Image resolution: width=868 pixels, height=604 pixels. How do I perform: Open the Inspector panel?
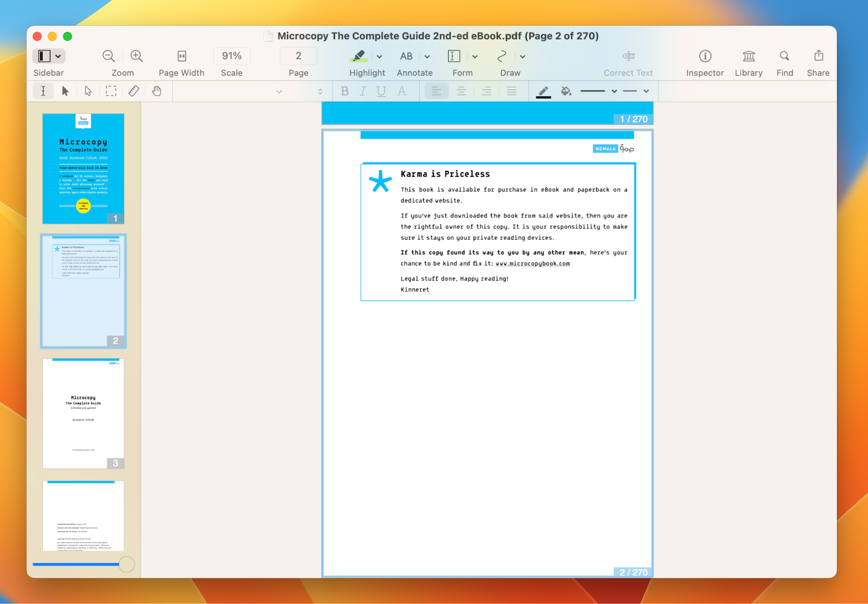coord(705,56)
